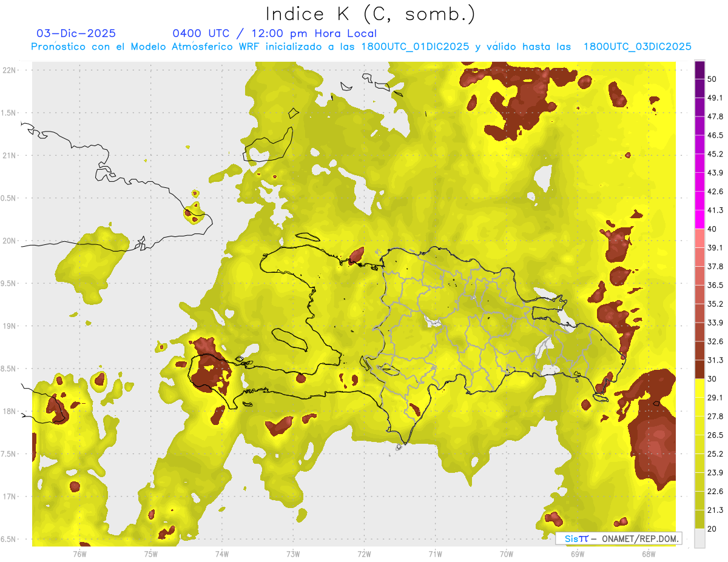Select the '41.3' color scale value
The height and width of the screenshot is (562, 728).
pos(715,210)
